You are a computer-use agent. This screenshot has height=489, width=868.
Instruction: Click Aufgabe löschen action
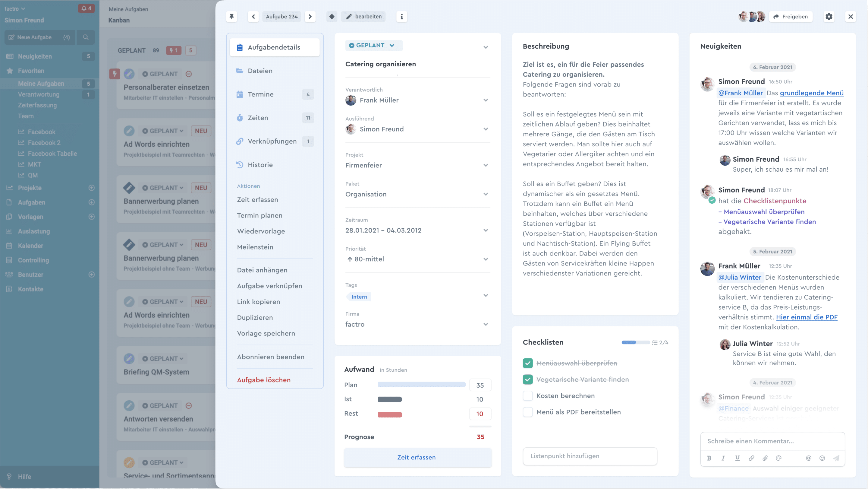[x=263, y=380]
